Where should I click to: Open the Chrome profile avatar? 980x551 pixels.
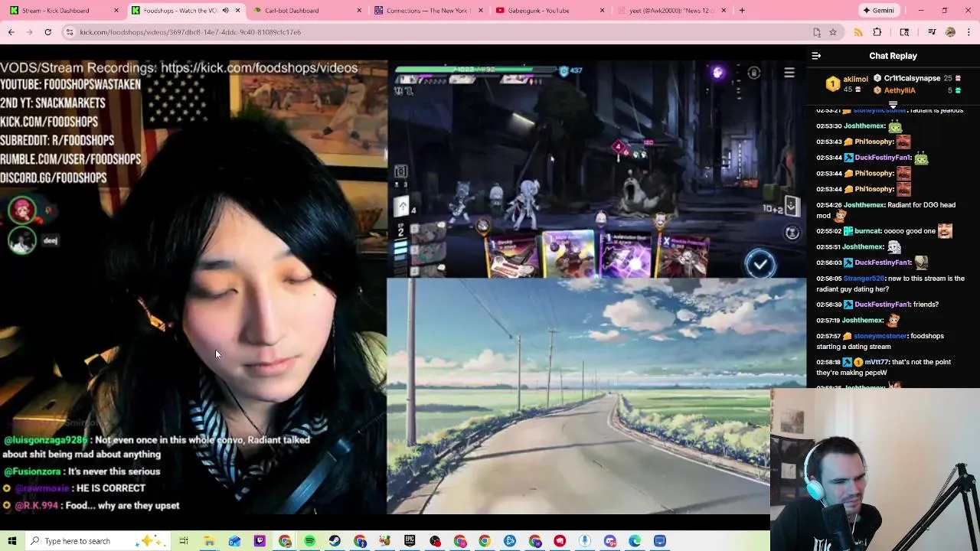pyautogui.click(x=950, y=32)
